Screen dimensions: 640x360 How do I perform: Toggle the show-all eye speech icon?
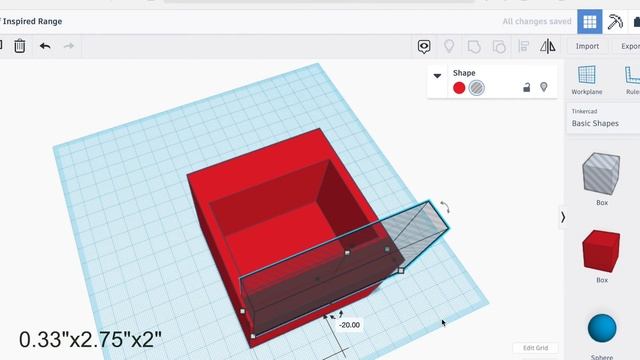(424, 47)
